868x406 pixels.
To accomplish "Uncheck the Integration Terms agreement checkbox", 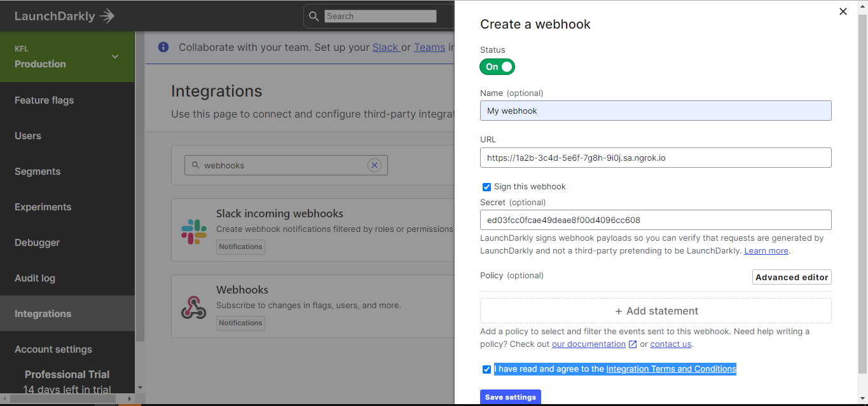I will coord(486,369).
